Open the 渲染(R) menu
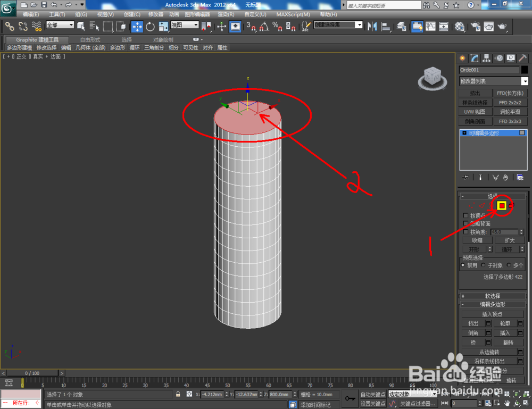Screen dimensions: 532x409 (226, 14)
